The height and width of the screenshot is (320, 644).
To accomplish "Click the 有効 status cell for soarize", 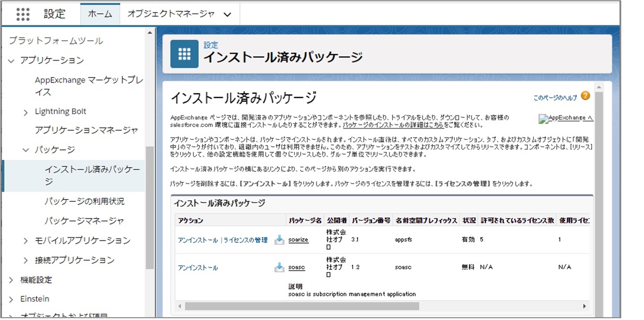I will tap(468, 239).
